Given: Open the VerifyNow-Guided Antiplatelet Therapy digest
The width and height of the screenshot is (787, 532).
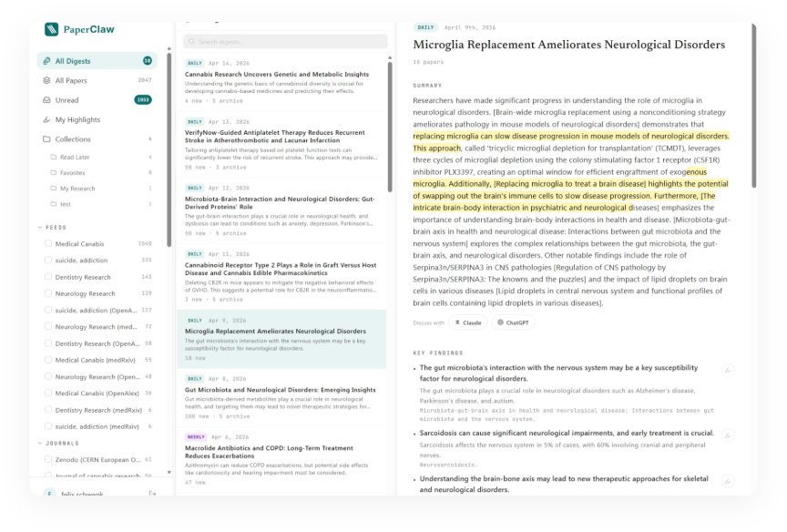Looking at the screenshot, I should [x=281, y=144].
